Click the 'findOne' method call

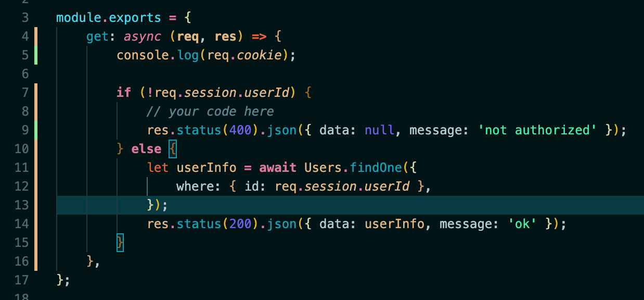376,168
